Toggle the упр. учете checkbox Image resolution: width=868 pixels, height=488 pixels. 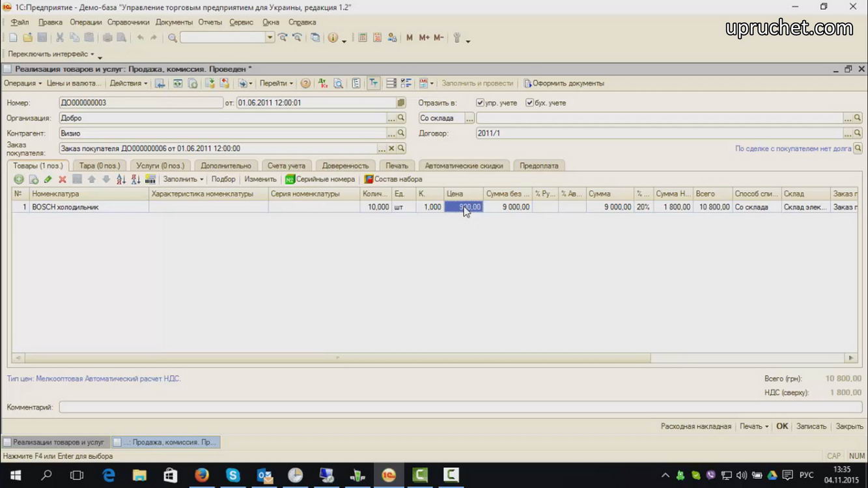pos(480,103)
